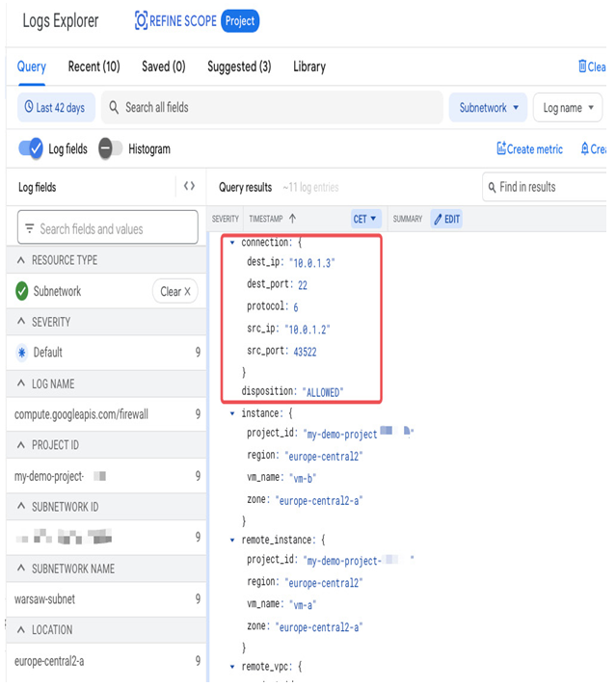The width and height of the screenshot is (616, 687).
Task: Switch to the Query tab
Action: (32, 66)
